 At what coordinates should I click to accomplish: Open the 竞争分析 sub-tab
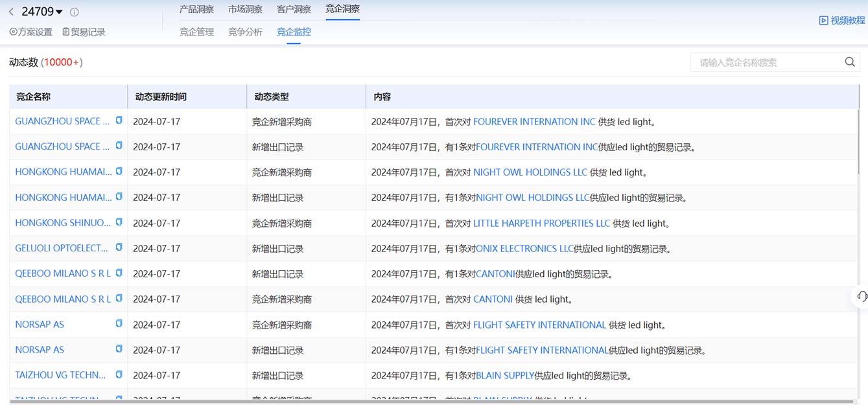(x=245, y=32)
